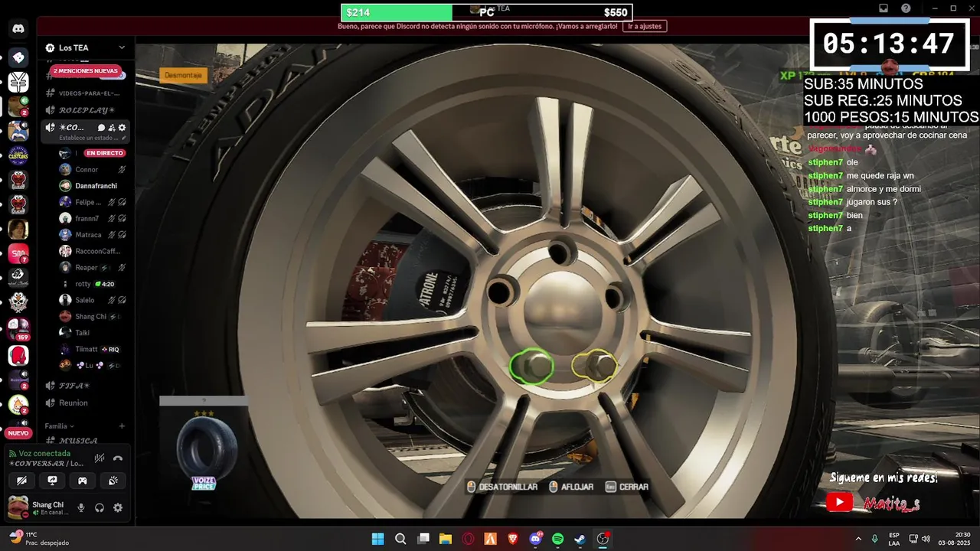980x551 pixels.
Task: Open the Windows Start menu
Action: pyautogui.click(x=378, y=539)
